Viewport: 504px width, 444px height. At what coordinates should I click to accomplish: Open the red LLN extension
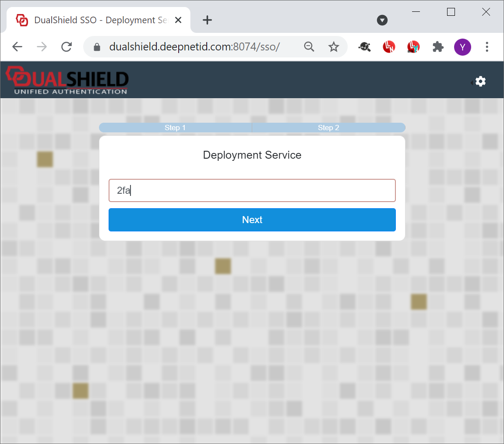(x=389, y=47)
